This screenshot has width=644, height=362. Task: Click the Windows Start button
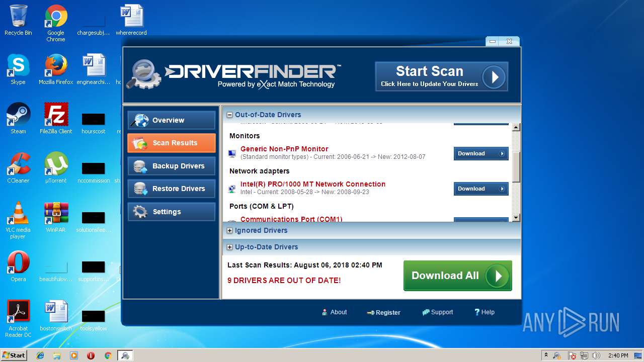14,355
